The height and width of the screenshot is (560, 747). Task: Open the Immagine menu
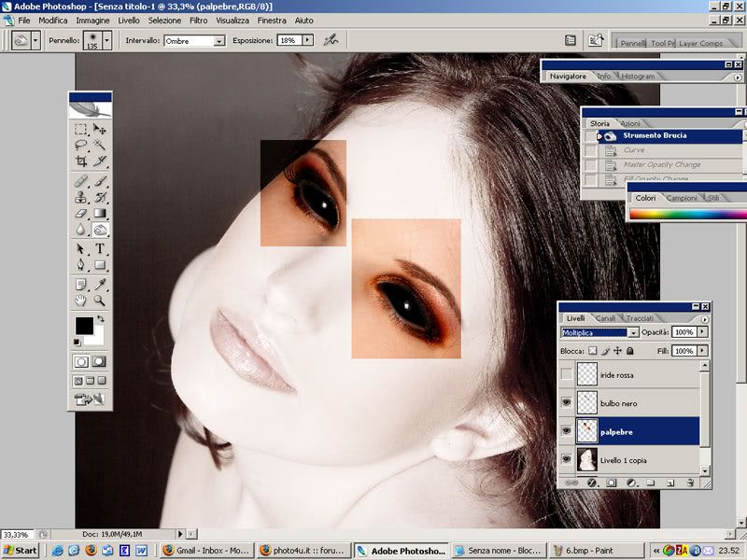(92, 21)
